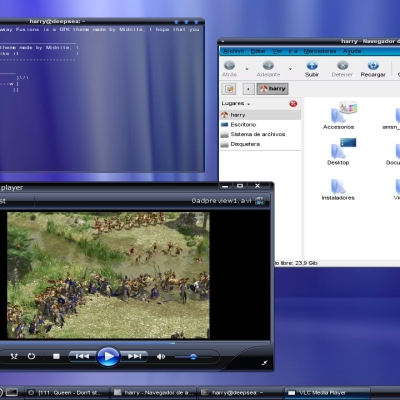Select the Accesorios folder icon
Screen dimensions: 400x400
point(339,116)
